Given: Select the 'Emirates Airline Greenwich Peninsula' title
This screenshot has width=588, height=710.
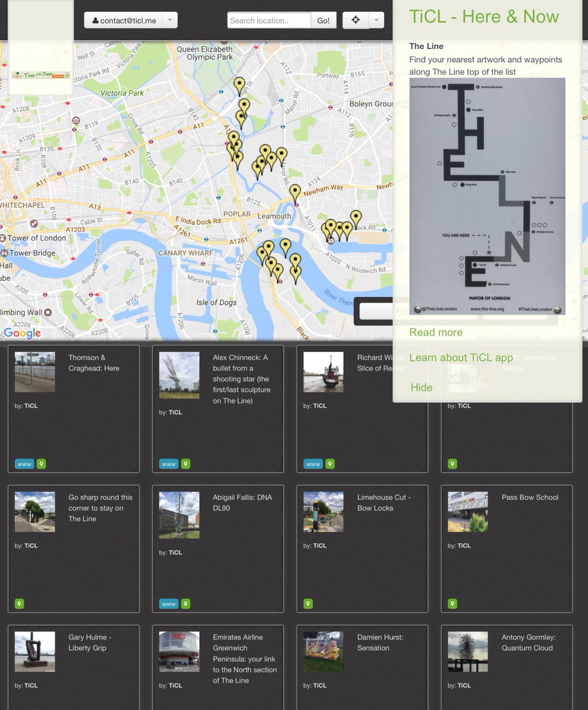Looking at the screenshot, I should tap(245, 659).
